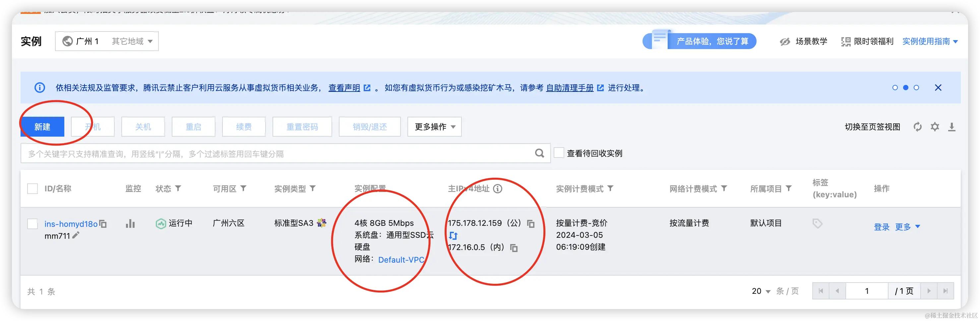
Task: Open 限时领福利 promotion link
Action: [x=874, y=41]
